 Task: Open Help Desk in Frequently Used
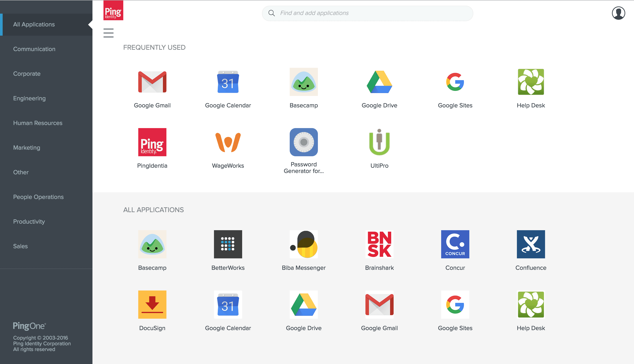pyautogui.click(x=531, y=82)
